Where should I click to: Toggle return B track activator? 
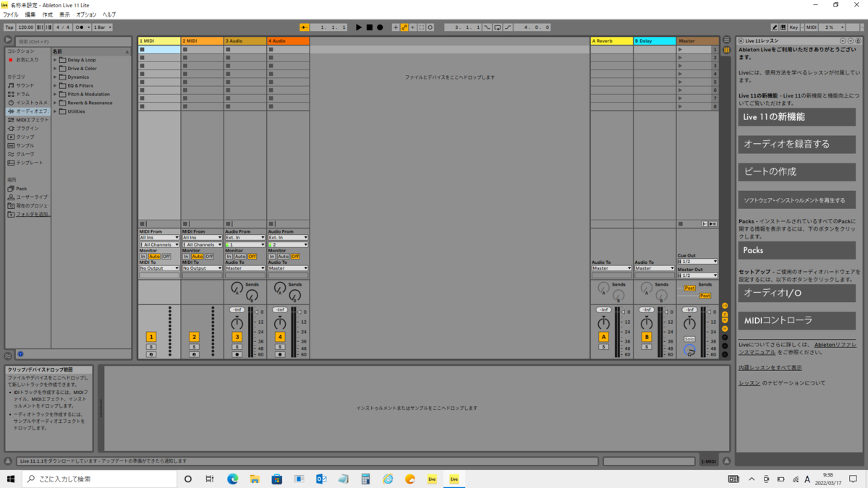(647, 337)
